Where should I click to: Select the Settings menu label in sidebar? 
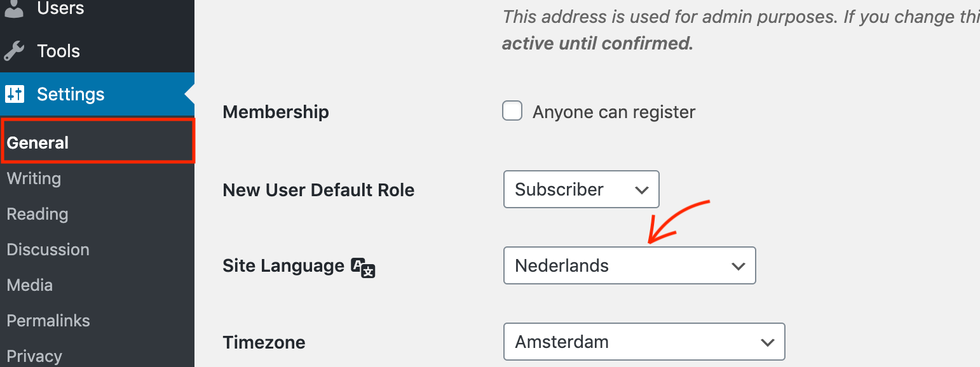pos(71,94)
